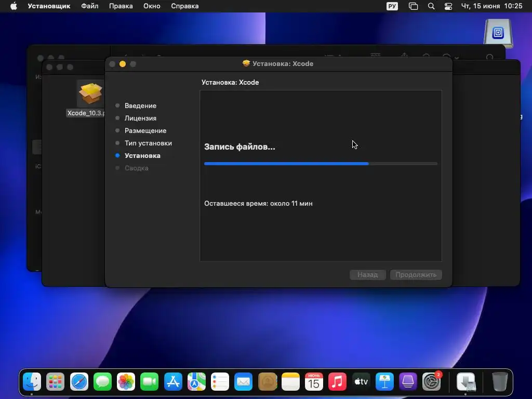The width and height of the screenshot is (532, 399).
Task: Click the Продолжить button
Action: 416,274
